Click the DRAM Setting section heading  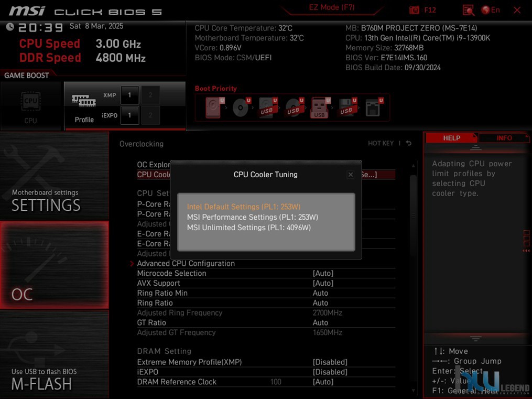pyautogui.click(x=164, y=351)
